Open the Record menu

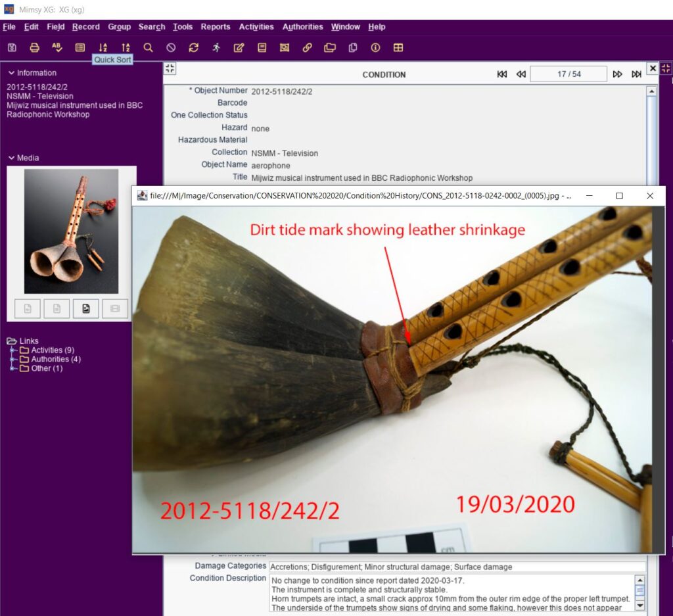point(86,26)
